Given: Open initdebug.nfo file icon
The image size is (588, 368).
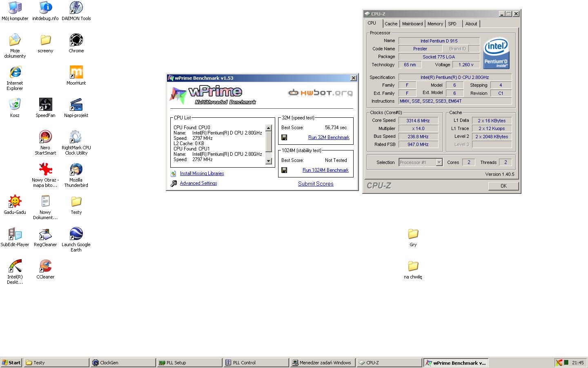Looking at the screenshot, I should point(45,7).
